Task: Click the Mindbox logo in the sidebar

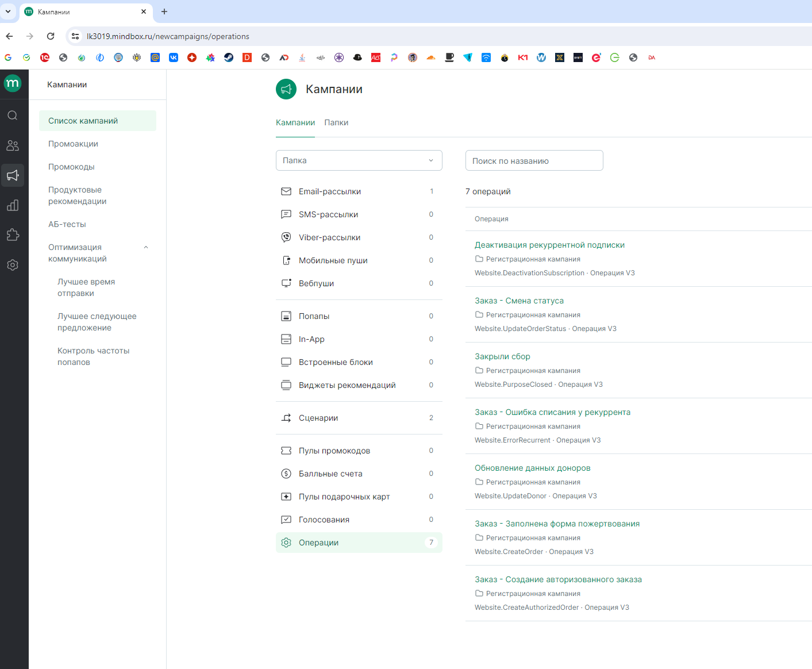Action: (13, 83)
